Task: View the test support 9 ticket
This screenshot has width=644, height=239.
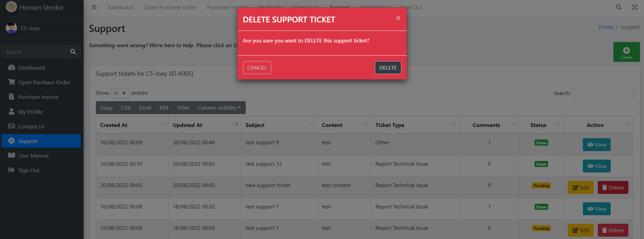Action: pyautogui.click(x=596, y=145)
